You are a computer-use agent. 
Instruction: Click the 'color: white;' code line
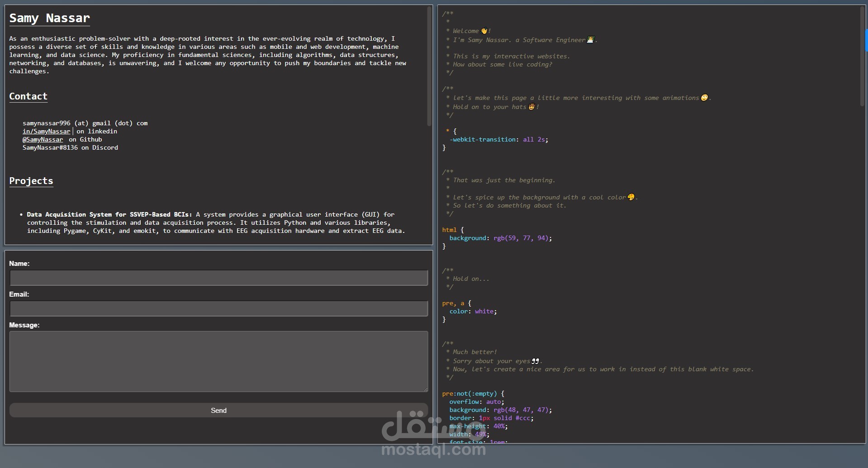473,312
